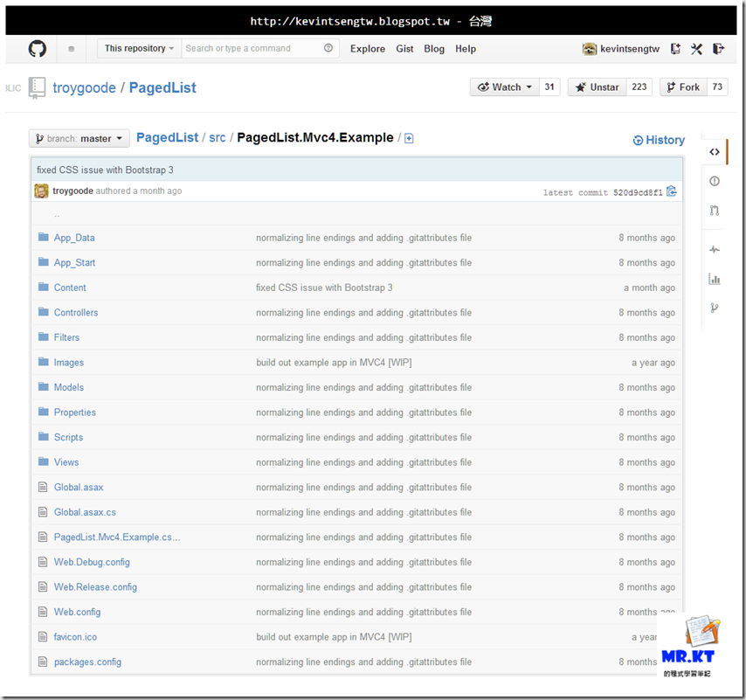Open latest commit 520d9cd8f1 hash
Image resolution: width=746 pixels, height=700 pixels.
(x=638, y=192)
